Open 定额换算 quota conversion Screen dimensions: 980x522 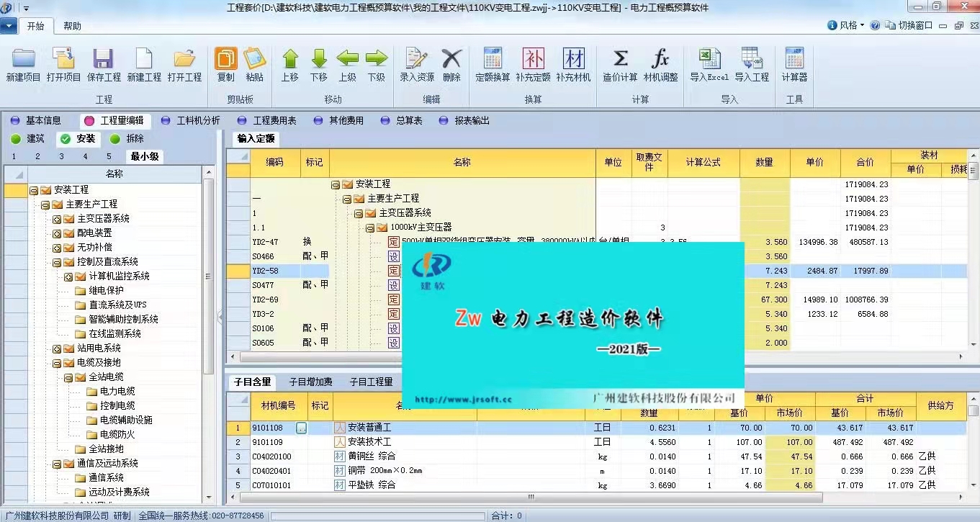(x=493, y=65)
